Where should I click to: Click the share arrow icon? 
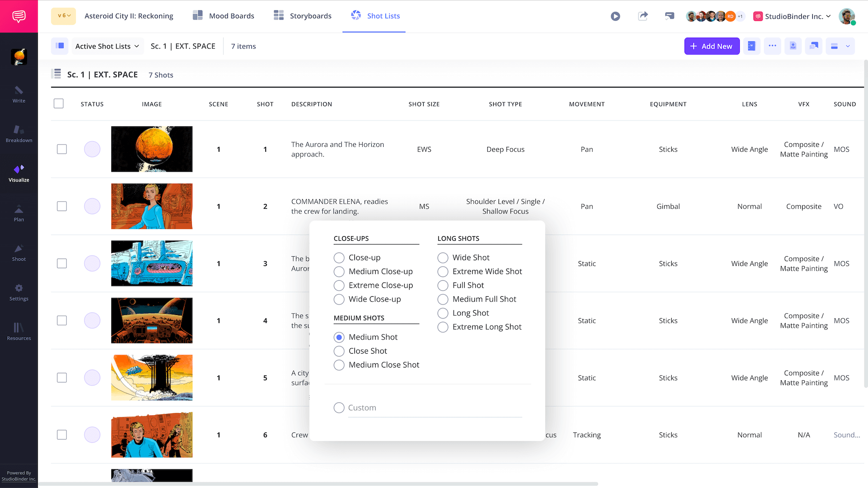[x=643, y=16]
